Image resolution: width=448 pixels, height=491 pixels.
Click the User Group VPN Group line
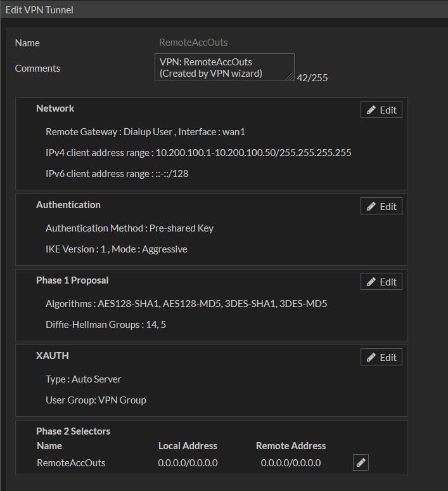[96, 400]
